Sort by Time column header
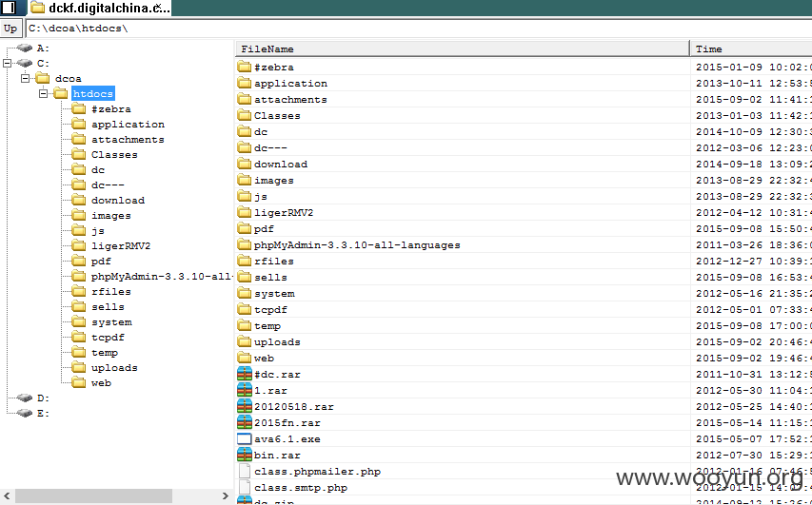This screenshot has width=812, height=505. pos(751,49)
